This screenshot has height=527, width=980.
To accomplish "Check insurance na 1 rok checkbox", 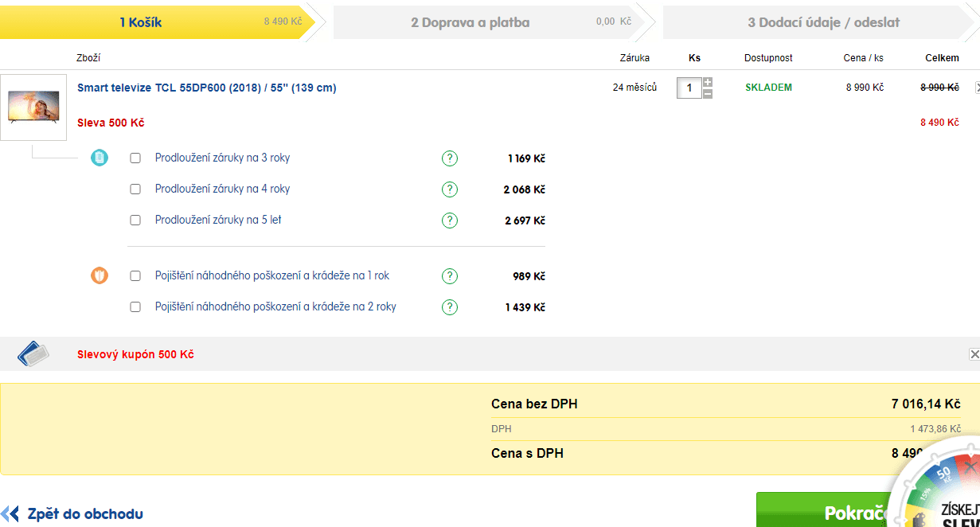I will point(135,276).
